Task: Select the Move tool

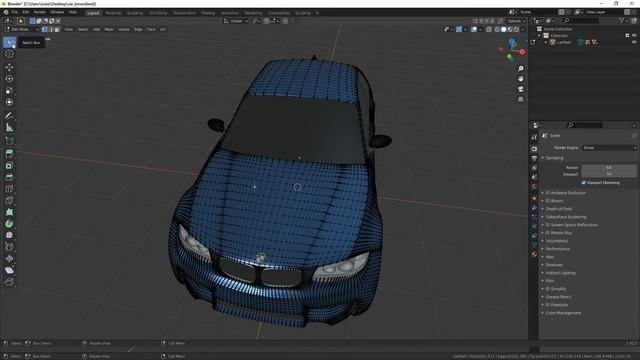Action: point(9,67)
